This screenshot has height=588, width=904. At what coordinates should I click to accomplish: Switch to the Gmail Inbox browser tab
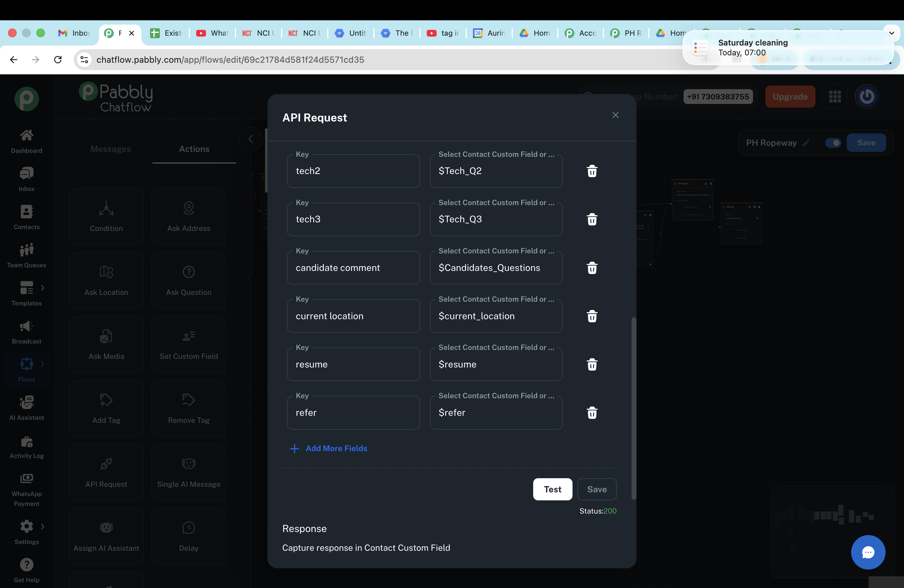point(74,33)
